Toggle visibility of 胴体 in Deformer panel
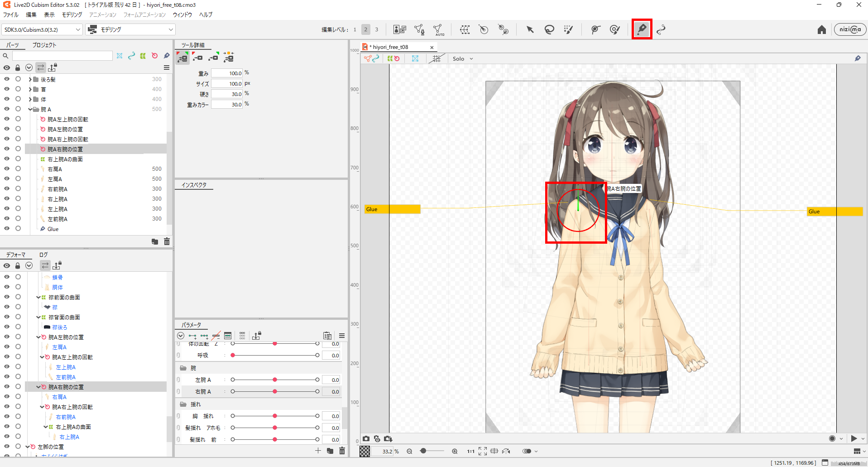 click(x=7, y=287)
